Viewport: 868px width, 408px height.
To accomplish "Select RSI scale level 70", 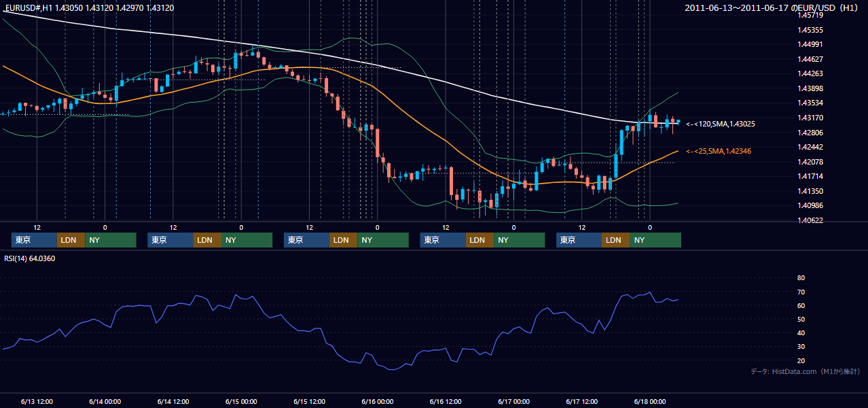I will [x=801, y=292].
